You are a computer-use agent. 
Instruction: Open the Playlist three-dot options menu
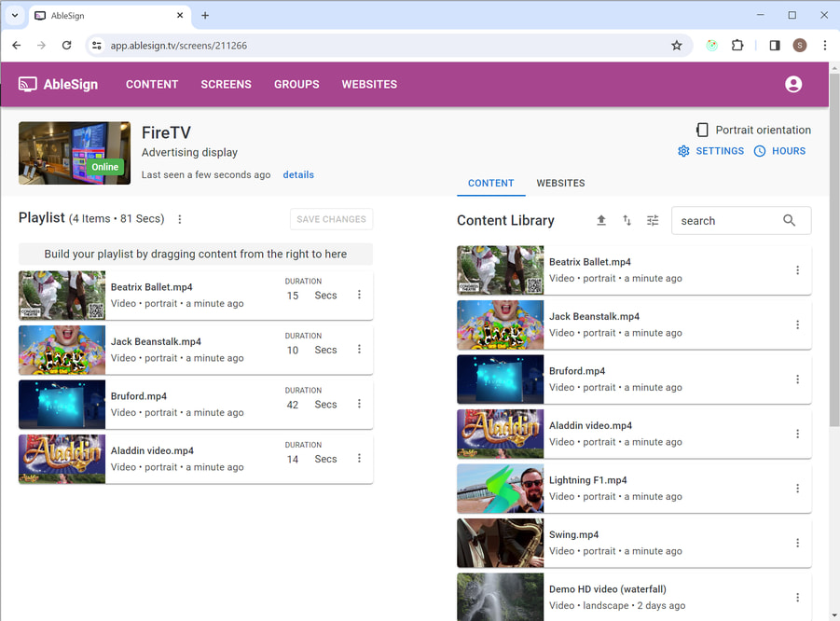point(180,220)
